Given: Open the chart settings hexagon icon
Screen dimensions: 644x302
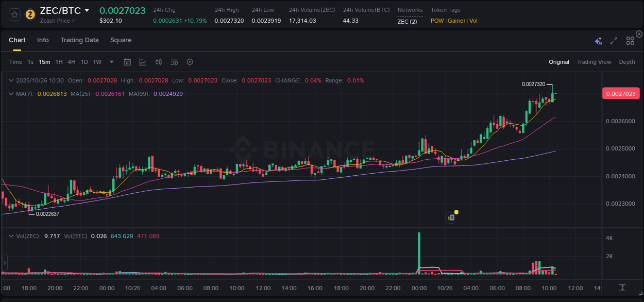Looking at the screenshot, I should pyautogui.click(x=190, y=62).
